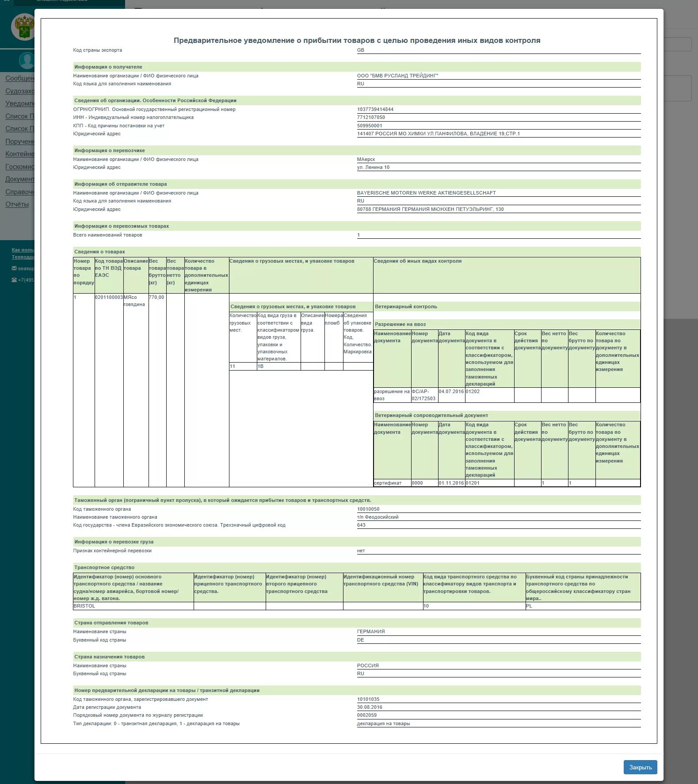698x784 pixels.
Task: Select customs authority code 10010050
Action: pos(368,509)
